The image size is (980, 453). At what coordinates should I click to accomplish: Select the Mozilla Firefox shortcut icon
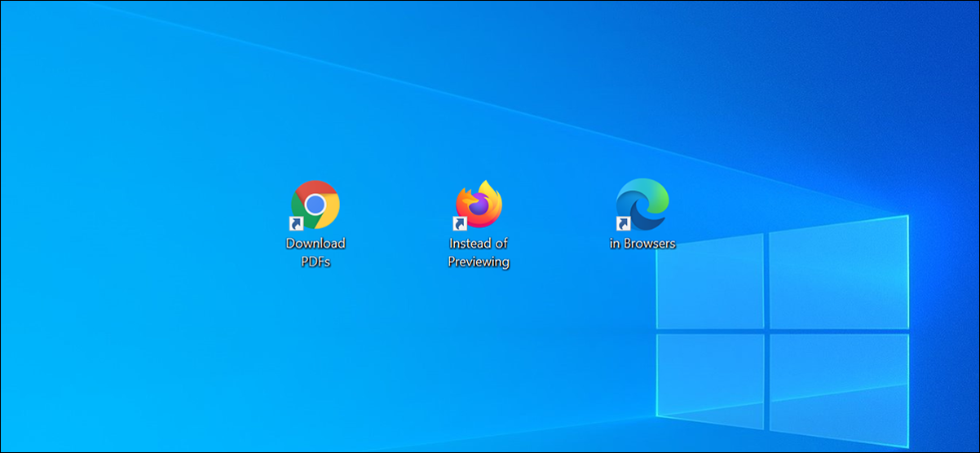point(479,205)
